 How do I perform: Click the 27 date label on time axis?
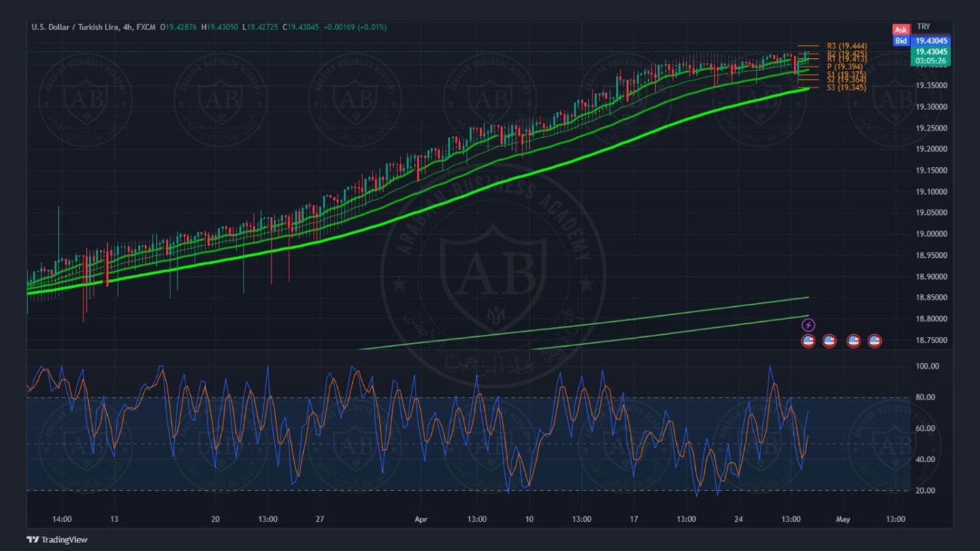pos(320,520)
